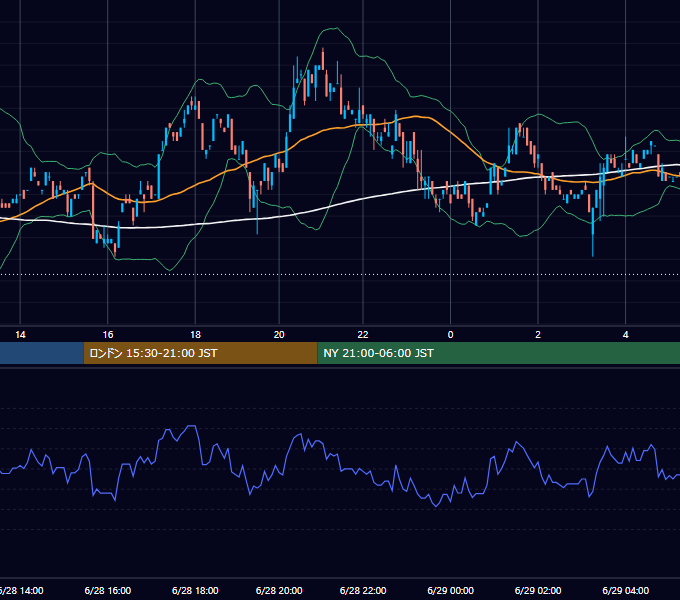Click the blue session bar before London

pyautogui.click(x=42, y=353)
